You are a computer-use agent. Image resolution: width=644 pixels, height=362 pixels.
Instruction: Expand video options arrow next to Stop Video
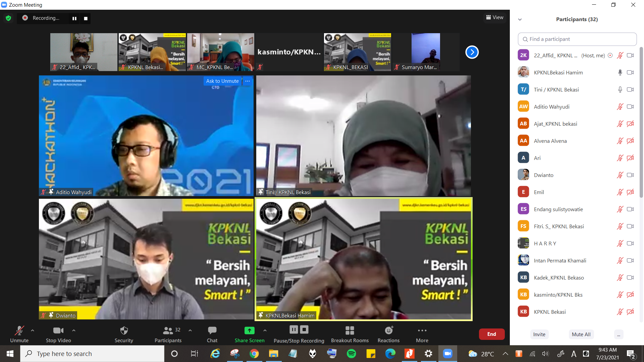tap(74, 330)
